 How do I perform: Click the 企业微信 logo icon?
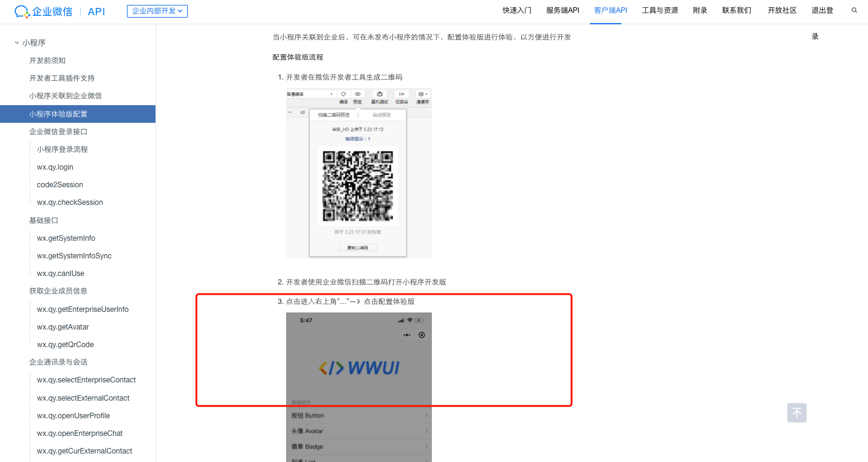click(22, 12)
